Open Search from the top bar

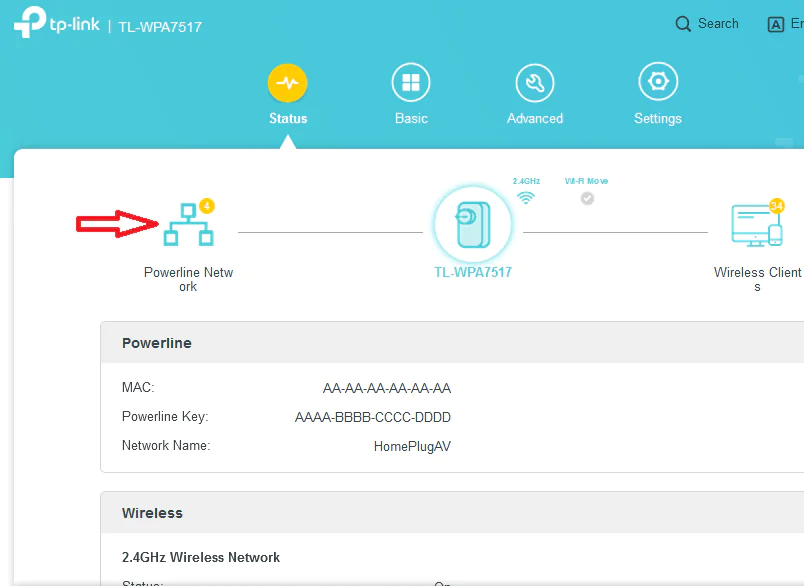tap(706, 23)
